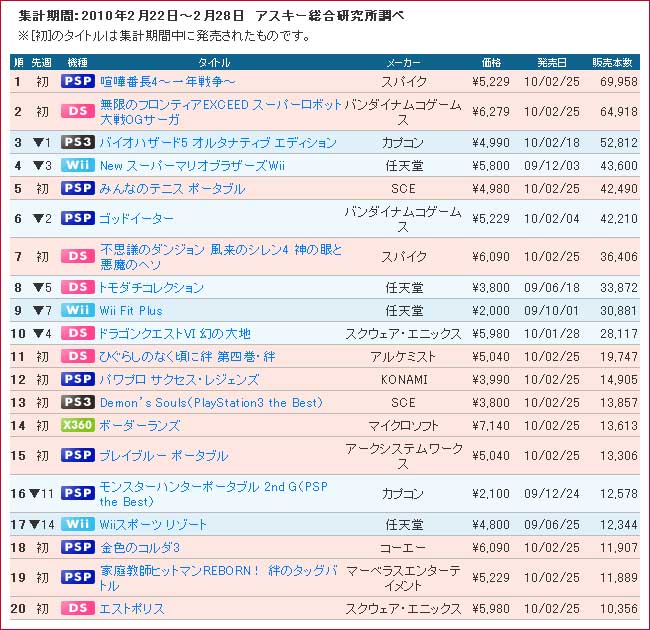650x630 pixels.
Task: Click the 機種 column header
Action: click(78, 62)
